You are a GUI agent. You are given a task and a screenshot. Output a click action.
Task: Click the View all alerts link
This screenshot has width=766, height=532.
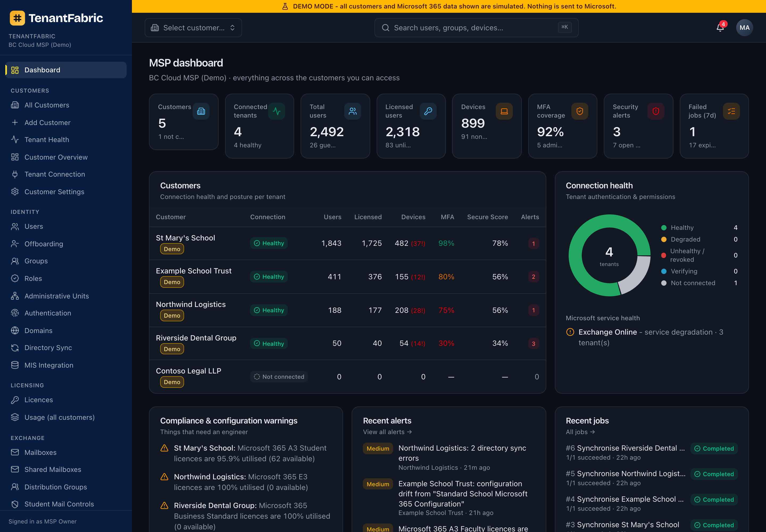pyautogui.click(x=387, y=432)
